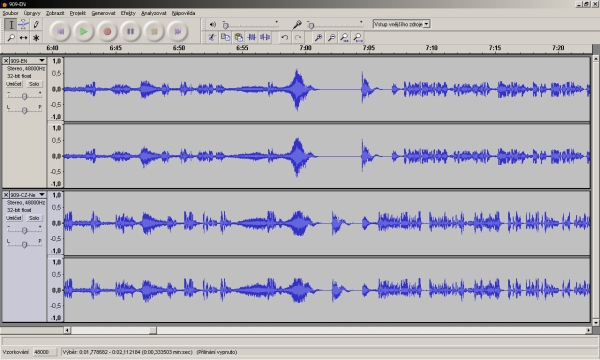This screenshot has width=600, height=360.
Task: Close the 909-CZ track with X
Action: tap(6, 195)
